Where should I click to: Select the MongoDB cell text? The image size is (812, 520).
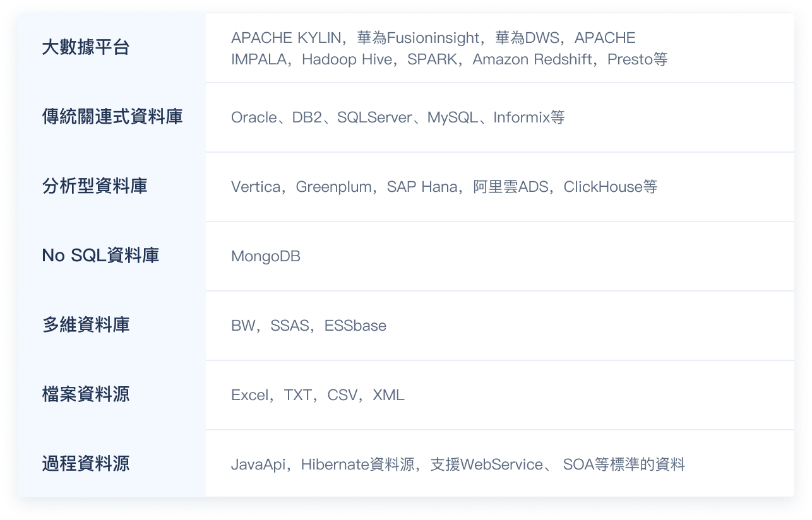pyautogui.click(x=266, y=256)
